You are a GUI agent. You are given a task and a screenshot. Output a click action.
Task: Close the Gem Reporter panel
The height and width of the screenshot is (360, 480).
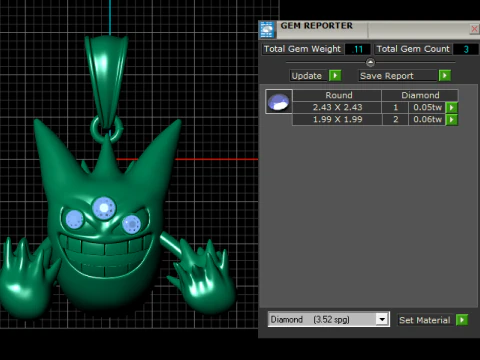tap(474, 29)
